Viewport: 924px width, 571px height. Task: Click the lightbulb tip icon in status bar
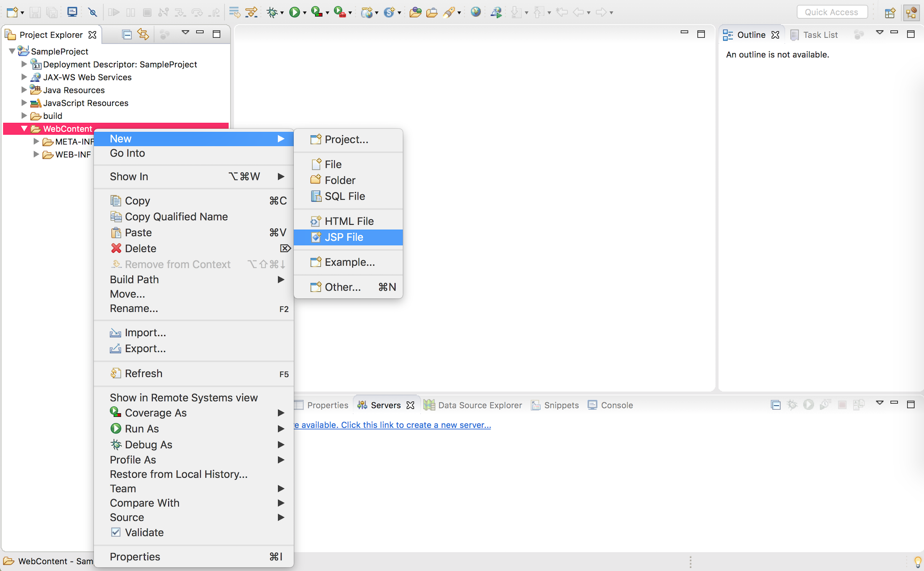point(917,561)
